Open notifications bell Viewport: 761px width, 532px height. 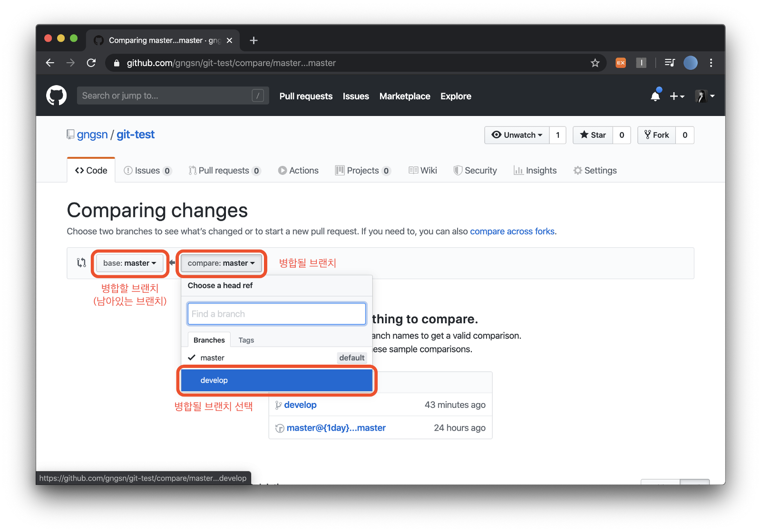655,96
